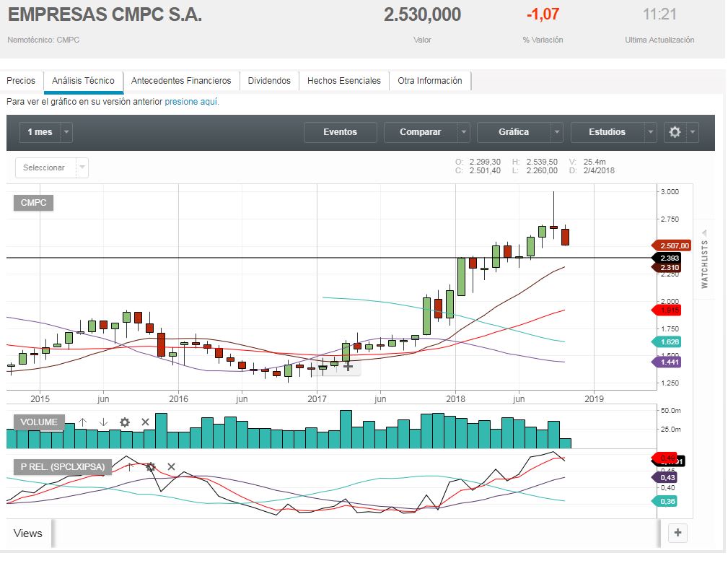Click the high value 2.539,50
Image resolution: width=728 pixels, height=566 pixels.
tap(542, 162)
